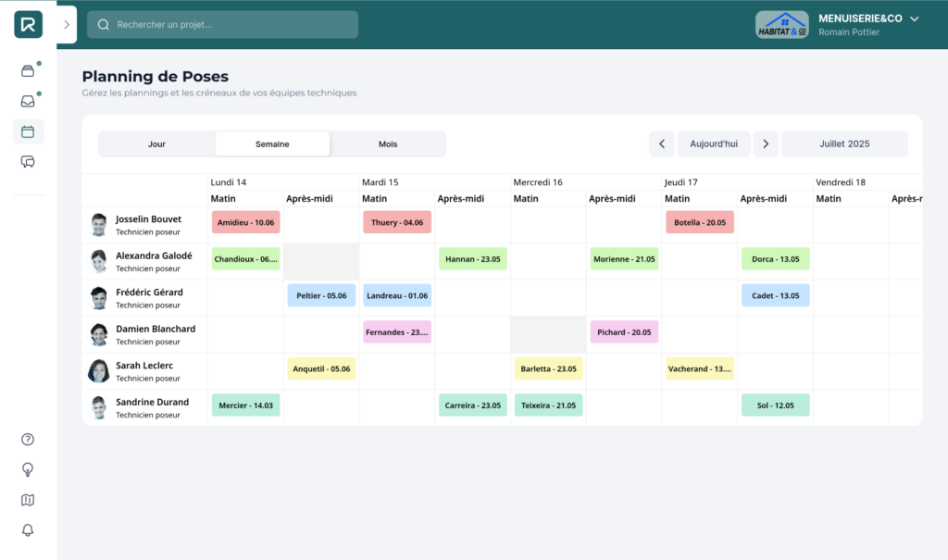The image size is (948, 560).
Task: Open the Juillet 2025 month picker
Action: (x=844, y=143)
